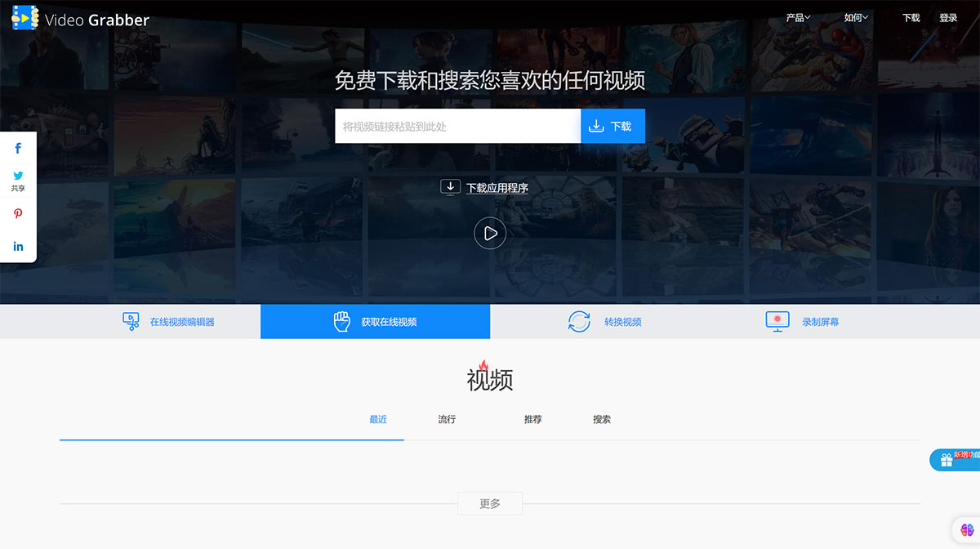Expand the 如何 dropdown
This screenshot has width=980, height=549.
click(855, 17)
